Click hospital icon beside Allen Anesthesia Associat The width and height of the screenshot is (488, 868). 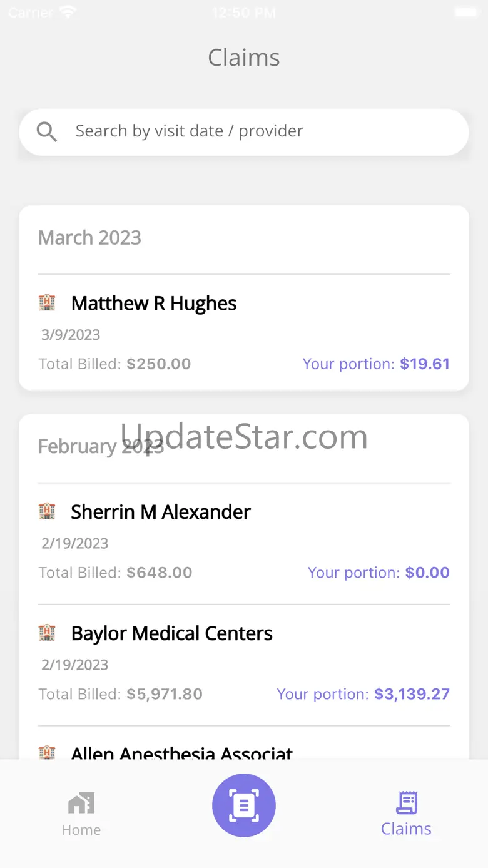[47, 753]
